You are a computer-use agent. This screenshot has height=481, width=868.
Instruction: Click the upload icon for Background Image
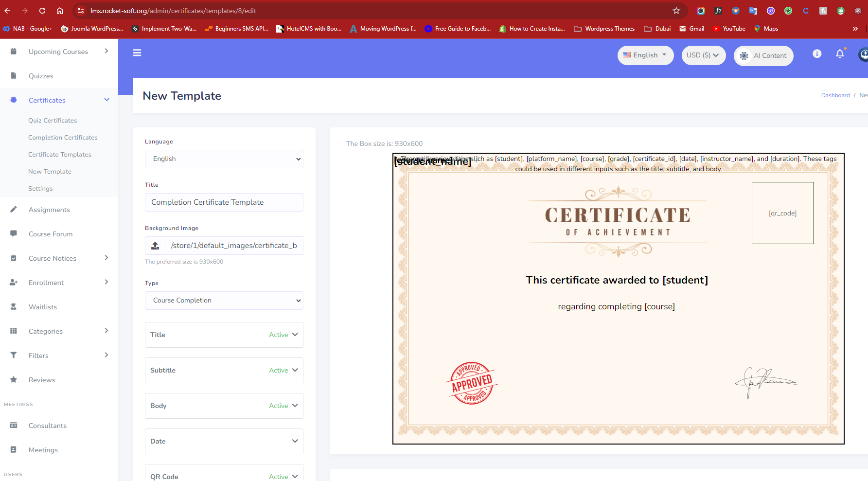pos(155,246)
